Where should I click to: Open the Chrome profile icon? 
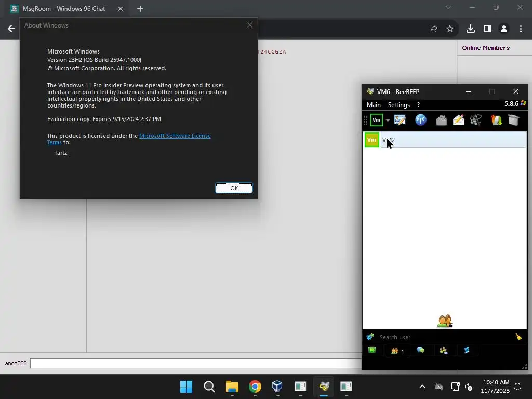coord(504,29)
